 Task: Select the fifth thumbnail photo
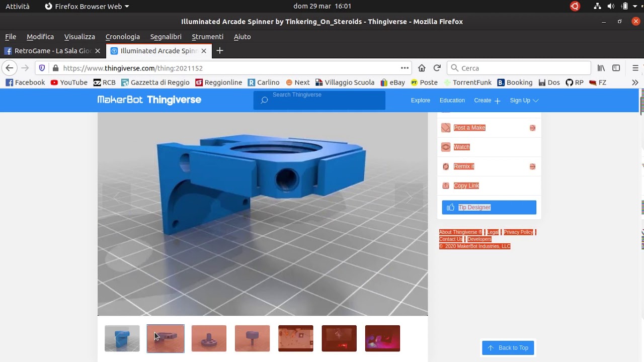coord(296,338)
